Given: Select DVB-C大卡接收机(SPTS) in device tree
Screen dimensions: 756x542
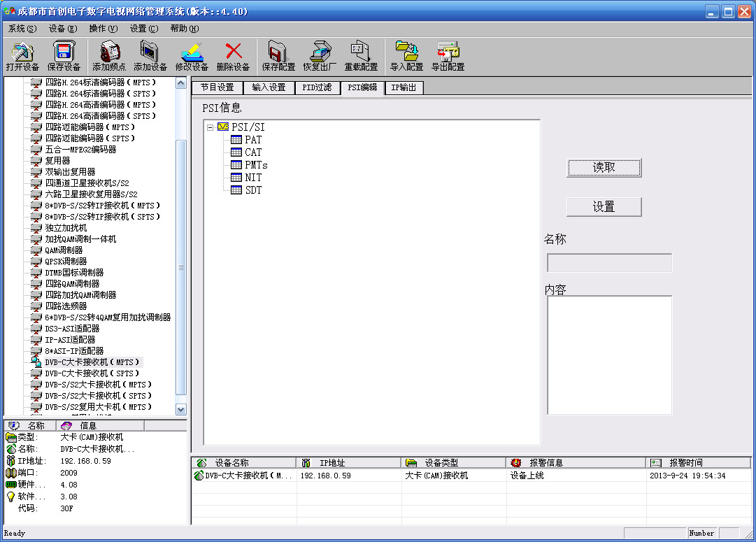Looking at the screenshot, I should click(x=92, y=373).
